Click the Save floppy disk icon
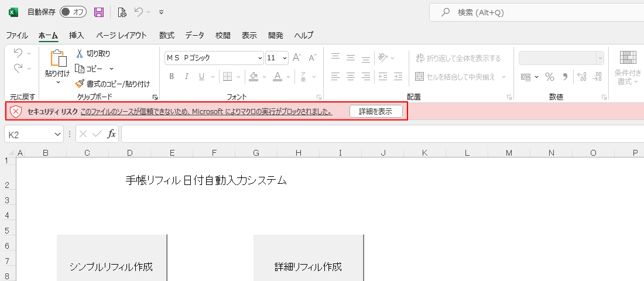 (99, 12)
